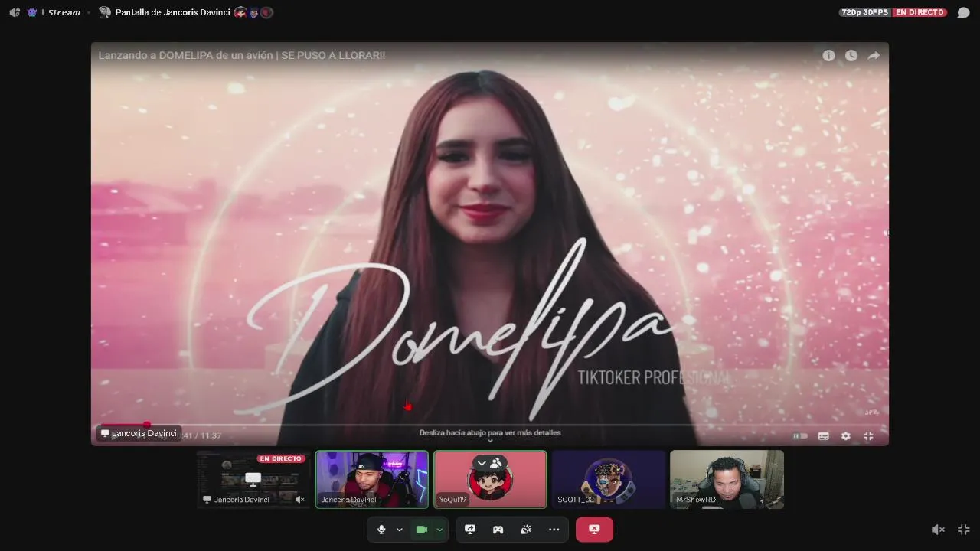The height and width of the screenshot is (551, 980).
Task: Seek along the red video progress bar
Action: tap(490, 424)
